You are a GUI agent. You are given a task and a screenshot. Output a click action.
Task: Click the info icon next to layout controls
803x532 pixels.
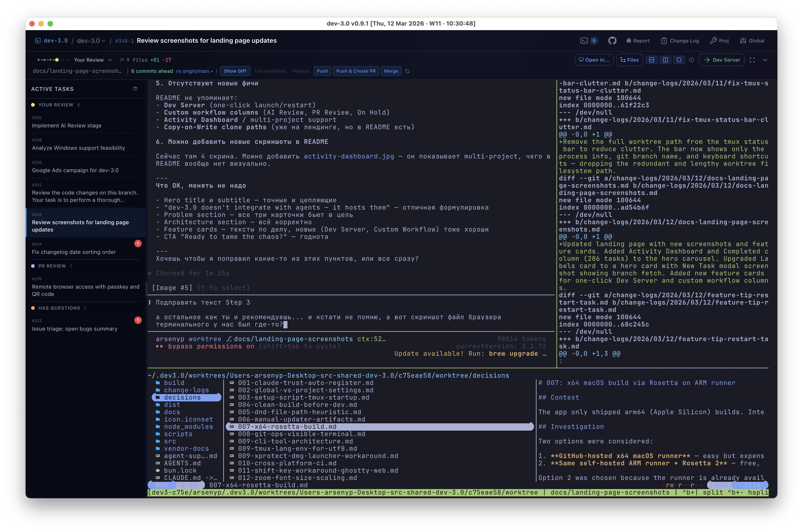(691, 60)
